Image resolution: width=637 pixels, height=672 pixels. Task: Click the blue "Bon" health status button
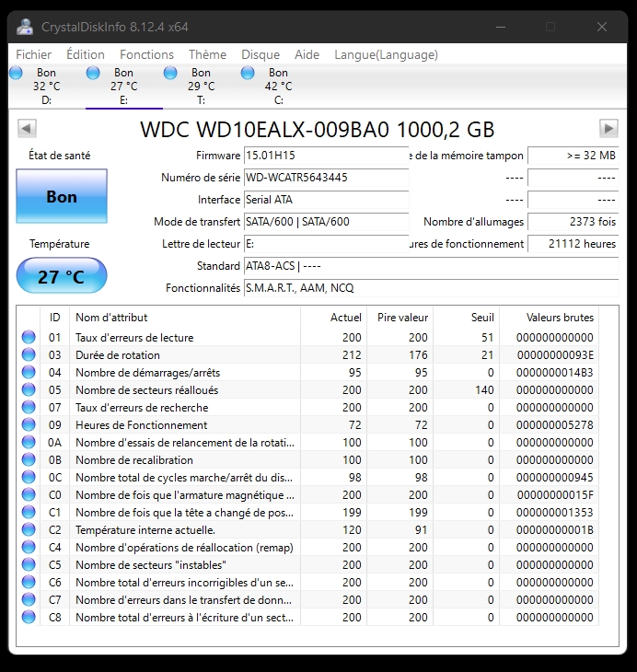coord(62,196)
